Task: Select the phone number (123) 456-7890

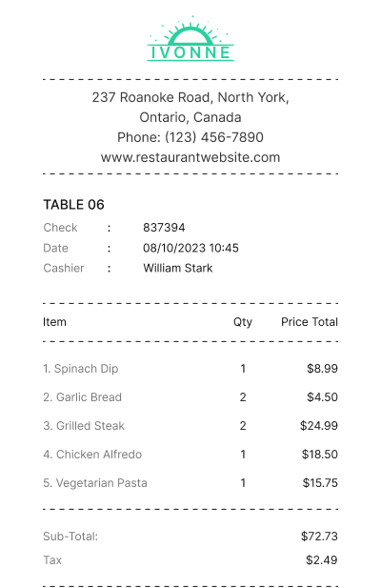Action: [x=214, y=137]
